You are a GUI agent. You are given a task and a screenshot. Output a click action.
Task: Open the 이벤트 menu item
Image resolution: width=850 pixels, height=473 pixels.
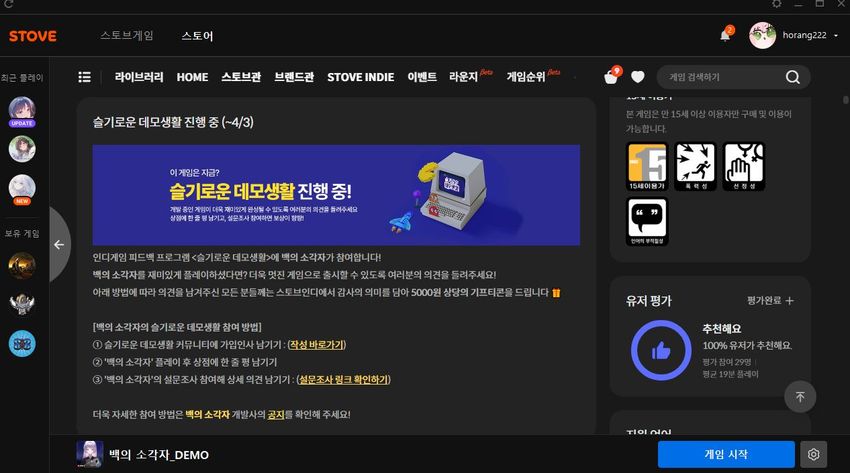[422, 77]
